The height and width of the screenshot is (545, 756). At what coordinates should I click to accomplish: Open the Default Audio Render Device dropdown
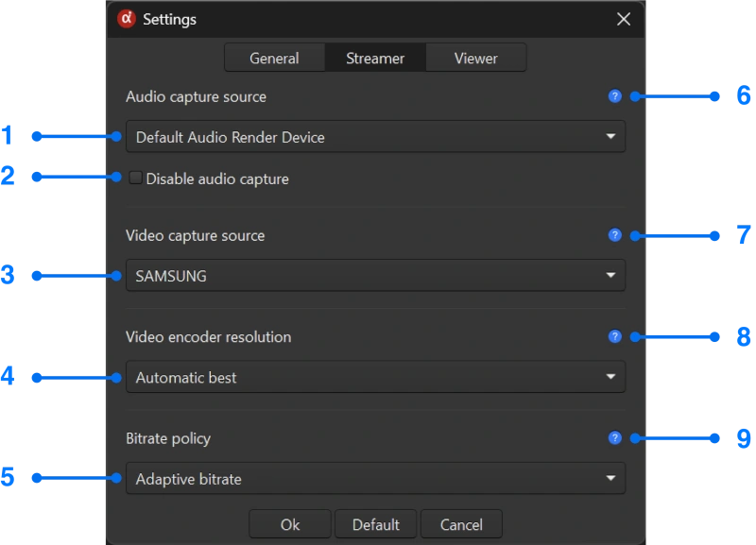376,136
